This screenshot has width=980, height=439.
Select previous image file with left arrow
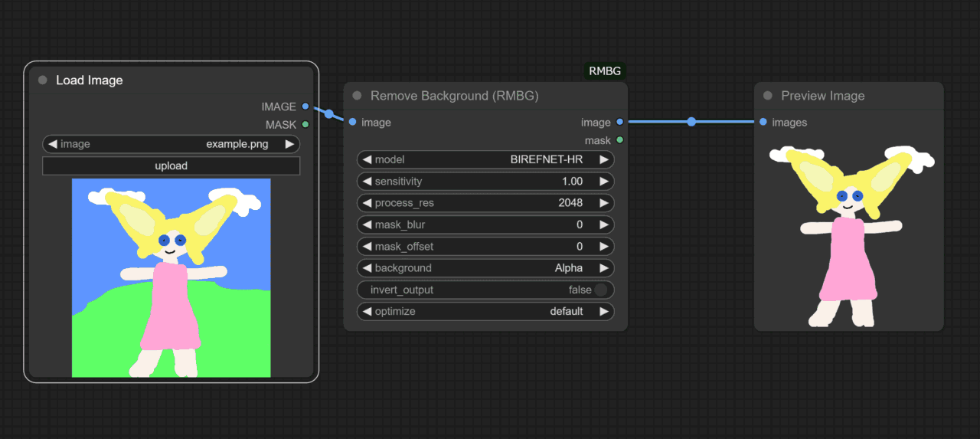tap(52, 144)
